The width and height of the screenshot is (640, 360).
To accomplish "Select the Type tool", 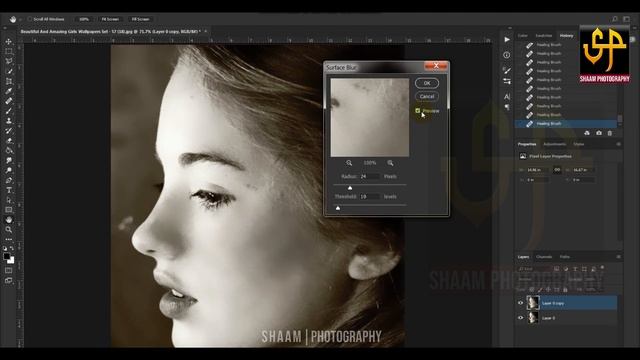I will (9, 190).
